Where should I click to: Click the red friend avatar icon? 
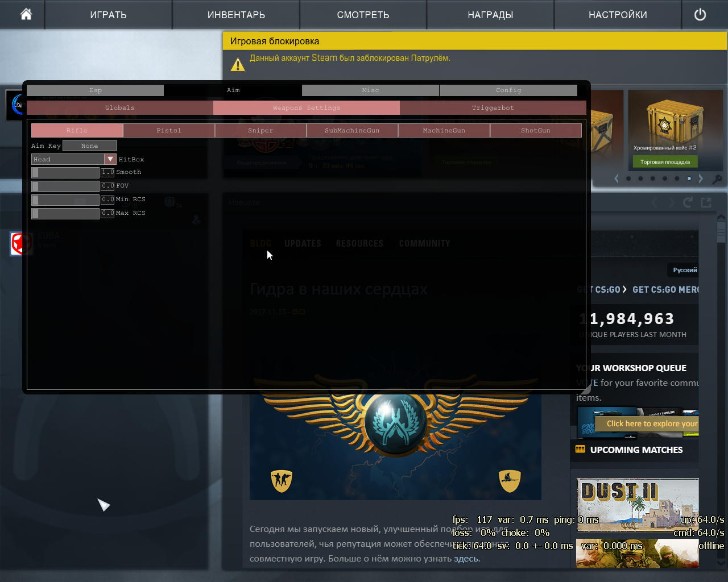21,244
